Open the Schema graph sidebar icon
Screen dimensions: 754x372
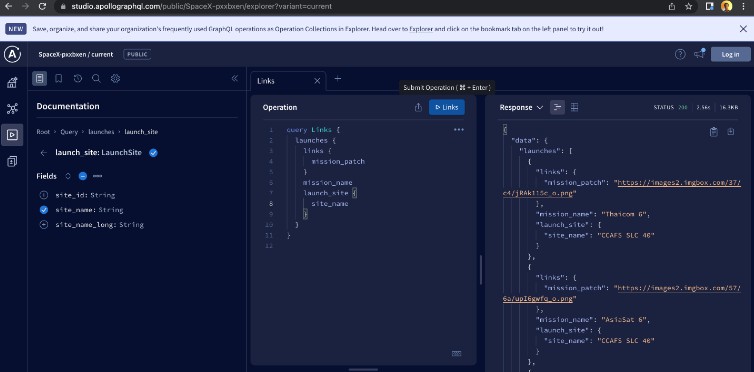[13, 109]
